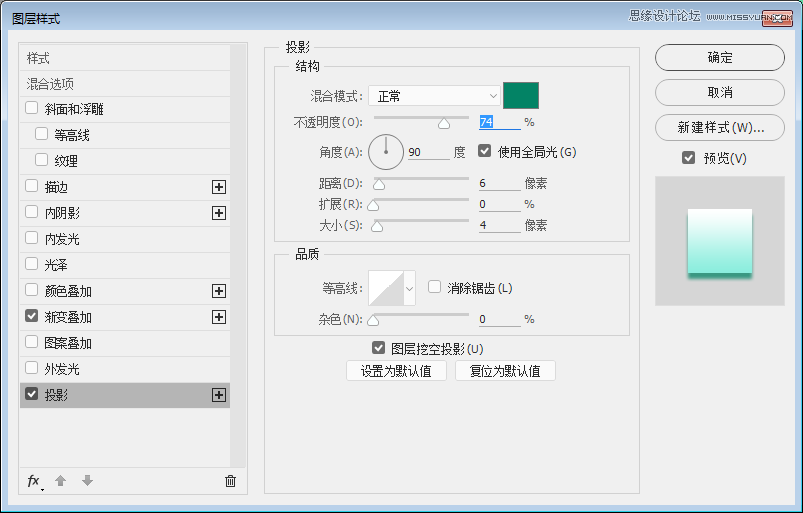Viewport: 803px width, 513px height.
Task: Uncheck the 渐变叠加 checkbox
Action: (x=32, y=316)
